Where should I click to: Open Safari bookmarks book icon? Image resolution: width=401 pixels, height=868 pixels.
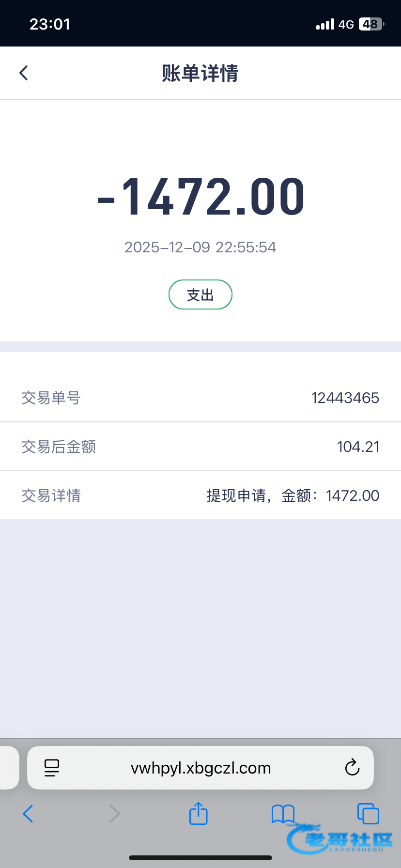tap(283, 814)
